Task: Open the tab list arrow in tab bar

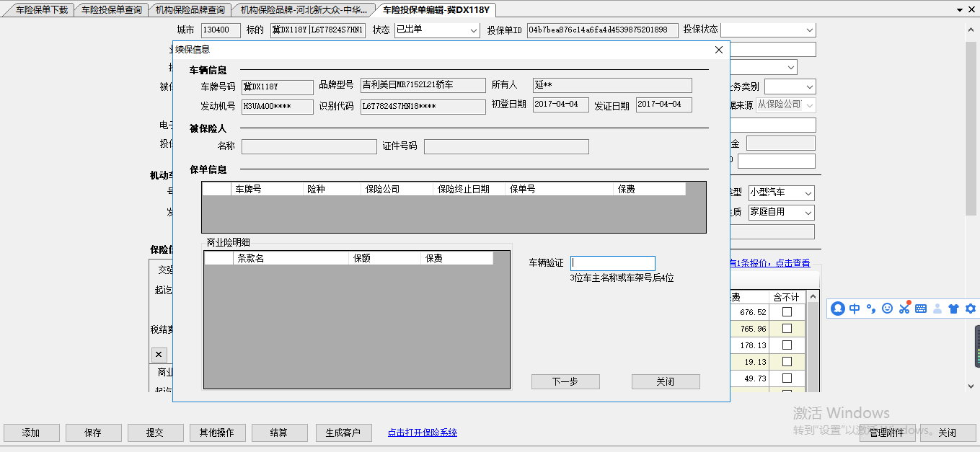Action: (960, 10)
